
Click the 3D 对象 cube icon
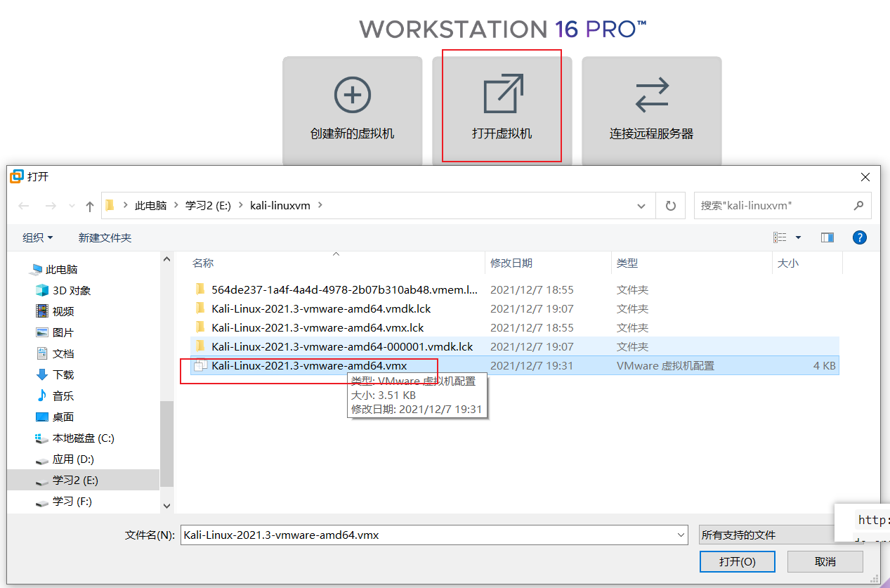42,290
